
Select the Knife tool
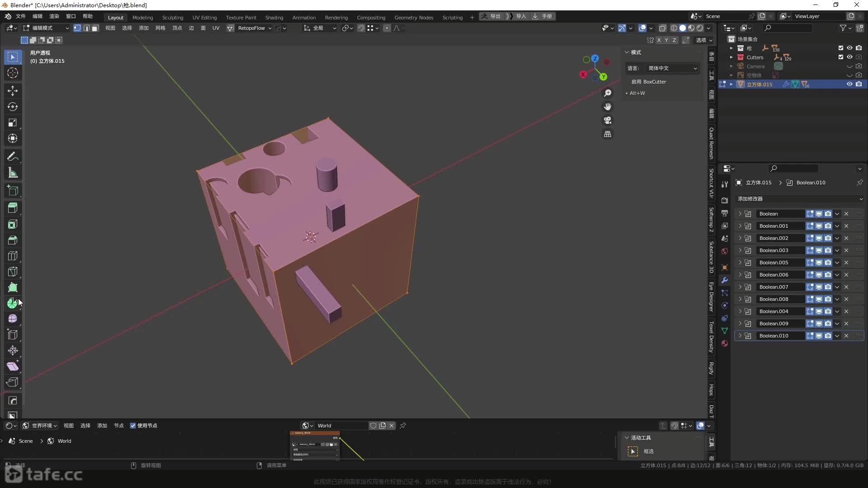[x=13, y=272]
